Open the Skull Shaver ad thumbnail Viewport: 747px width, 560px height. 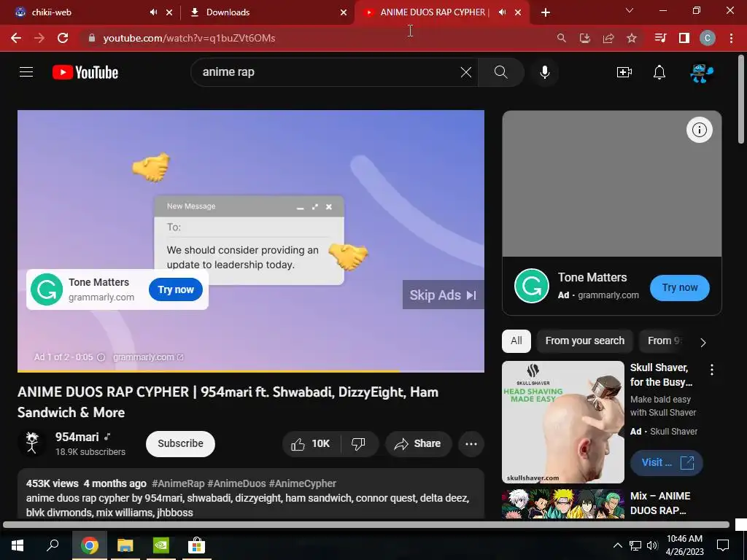(x=562, y=422)
